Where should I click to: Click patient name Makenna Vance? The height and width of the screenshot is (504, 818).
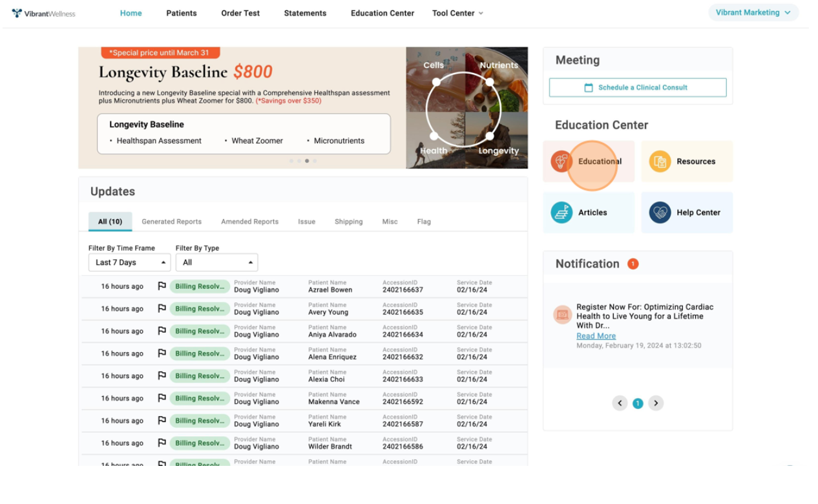coord(334,402)
